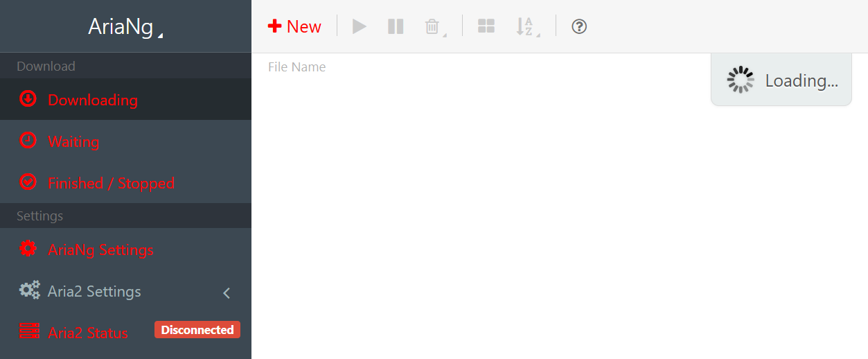Open Aria2 Status page
This screenshot has height=359, width=868.
coord(88,333)
